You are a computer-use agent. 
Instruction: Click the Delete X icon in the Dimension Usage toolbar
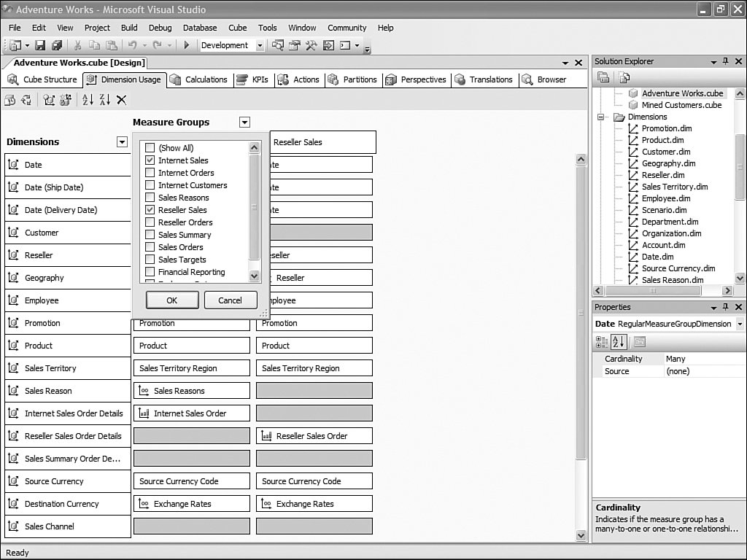[x=122, y=99]
